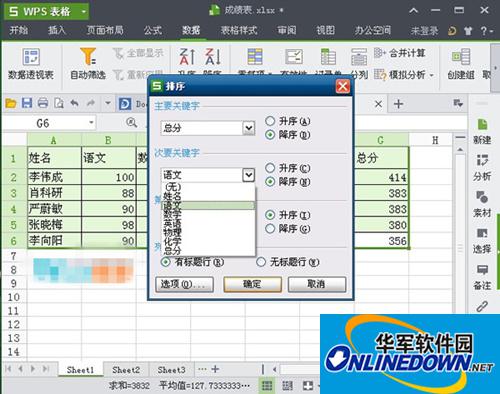
Task: Click column H header
Action: 435,140
